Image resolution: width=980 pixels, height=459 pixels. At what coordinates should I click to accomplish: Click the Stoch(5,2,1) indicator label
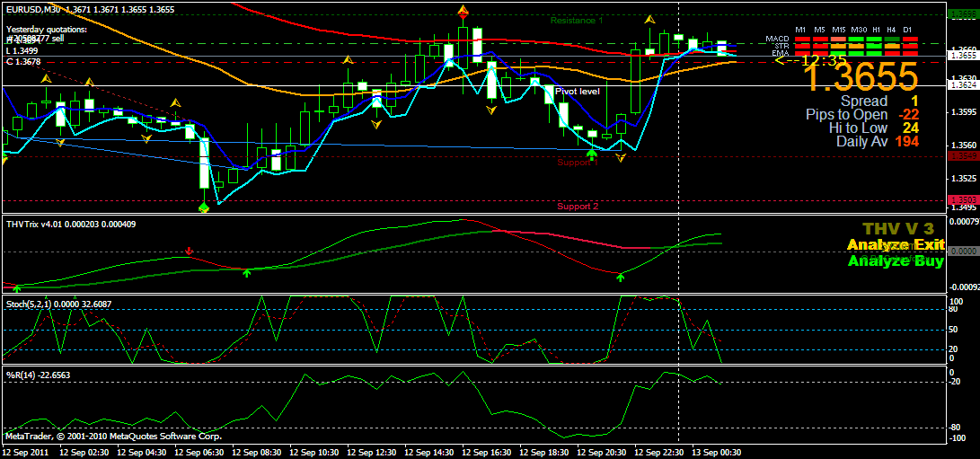pos(58,304)
